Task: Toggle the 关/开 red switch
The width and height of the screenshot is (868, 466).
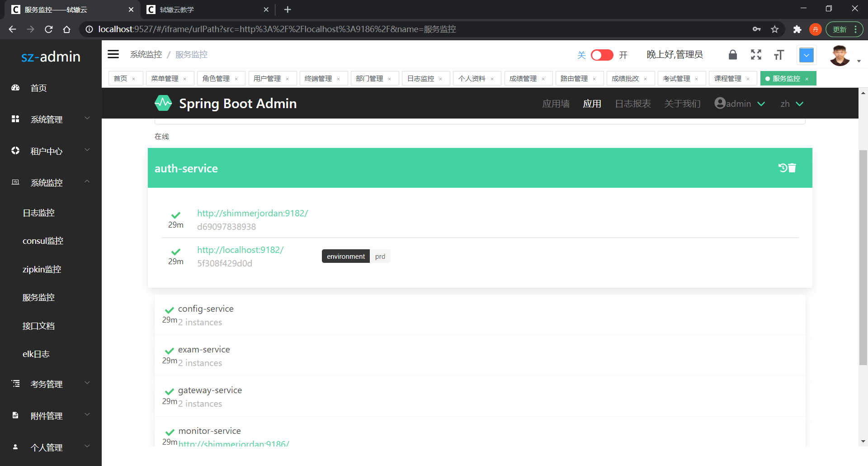Action: click(602, 55)
